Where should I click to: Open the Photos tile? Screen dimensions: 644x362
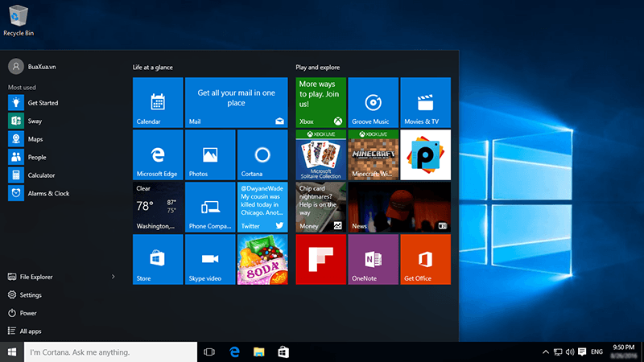tap(210, 154)
